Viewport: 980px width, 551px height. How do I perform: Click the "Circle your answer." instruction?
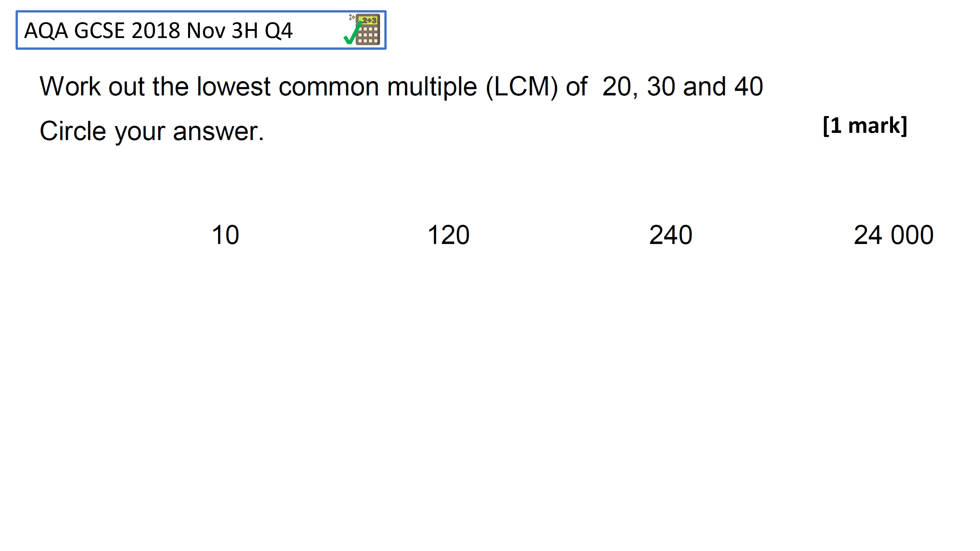click(x=151, y=131)
